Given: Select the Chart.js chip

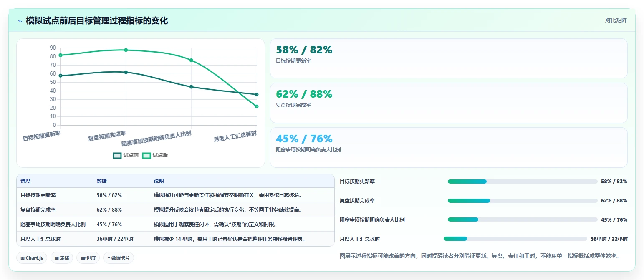Looking at the screenshot, I should (32, 258).
